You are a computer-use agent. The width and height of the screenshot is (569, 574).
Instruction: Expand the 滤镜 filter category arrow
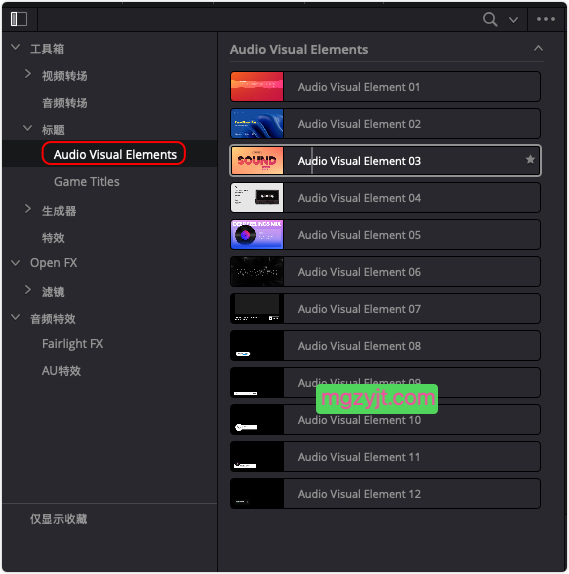point(27,290)
